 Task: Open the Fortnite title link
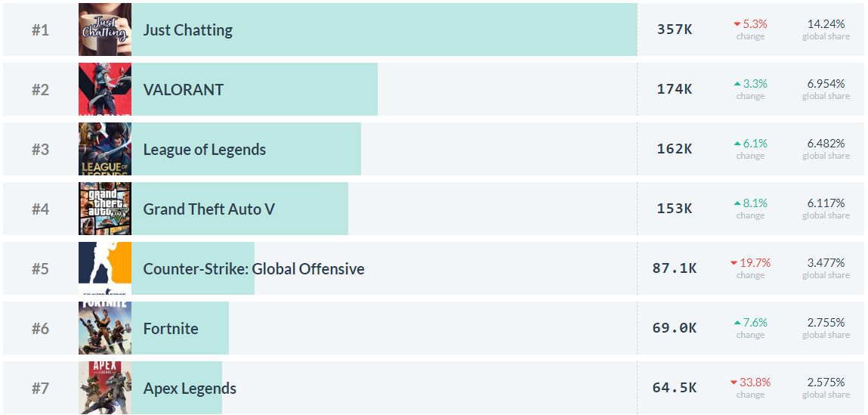point(171,329)
